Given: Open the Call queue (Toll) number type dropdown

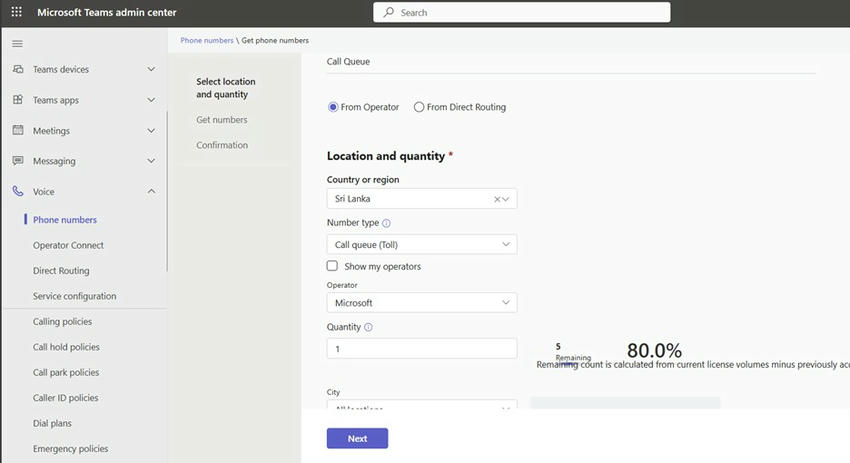Looking at the screenshot, I should pos(422,244).
